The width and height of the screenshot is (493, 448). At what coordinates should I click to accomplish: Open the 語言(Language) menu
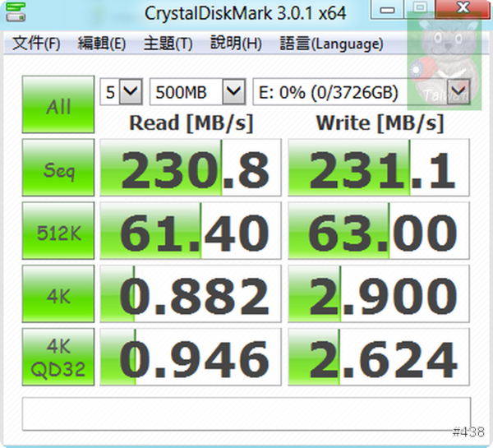(331, 43)
